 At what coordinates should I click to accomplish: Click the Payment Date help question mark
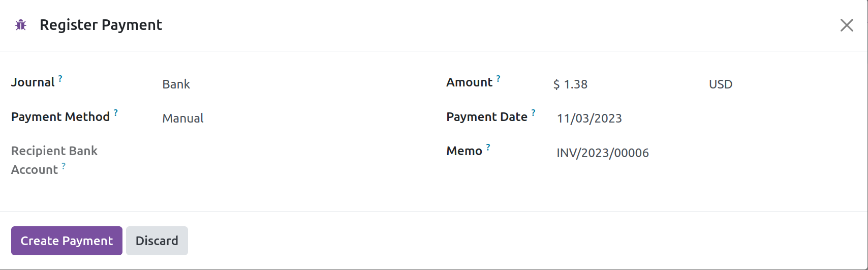pos(533,113)
